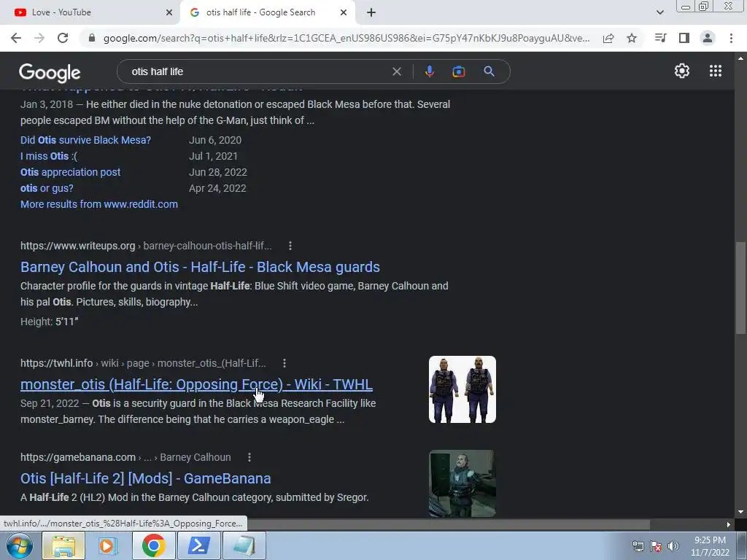Viewport: 747px width, 560px height.
Task: View site info via lock icon
Action: 92,38
